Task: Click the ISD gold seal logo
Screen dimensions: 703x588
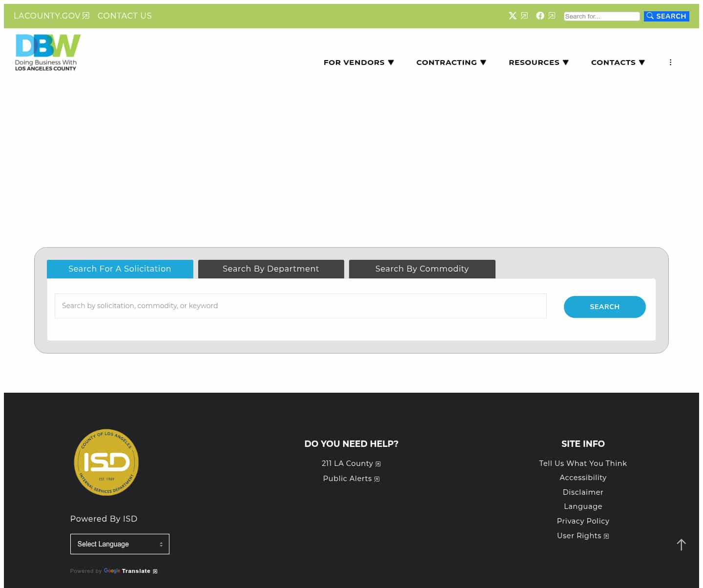Action: (x=106, y=462)
